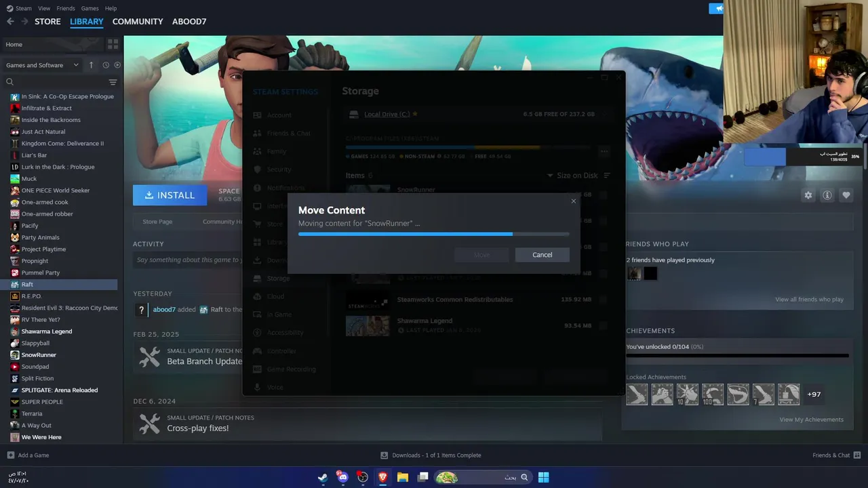The height and width of the screenshot is (488, 868).
Task: Close the Move Content dialog
Action: [574, 201]
